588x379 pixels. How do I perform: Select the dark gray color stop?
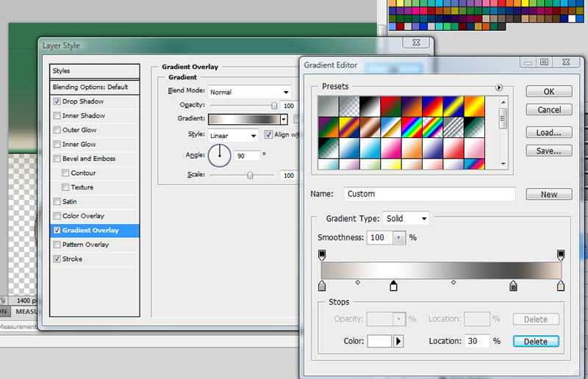point(513,286)
